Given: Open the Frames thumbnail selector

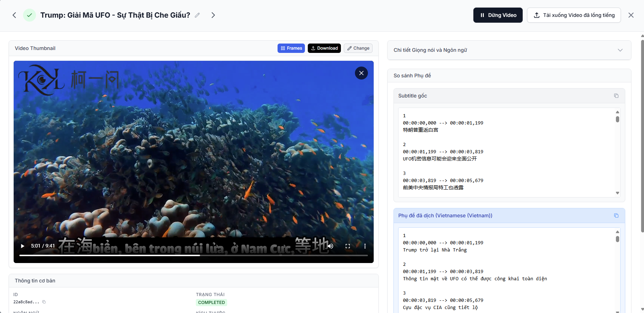Looking at the screenshot, I should [291, 48].
